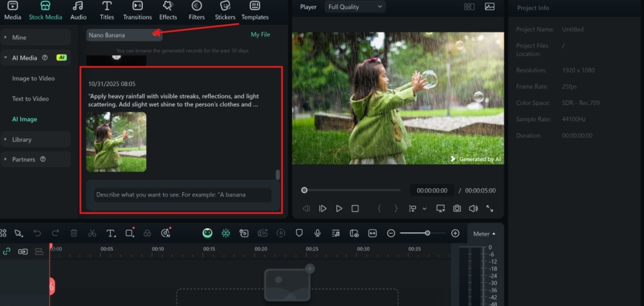This screenshot has height=306, width=644.
Task: Play the preview
Action: pos(339,209)
